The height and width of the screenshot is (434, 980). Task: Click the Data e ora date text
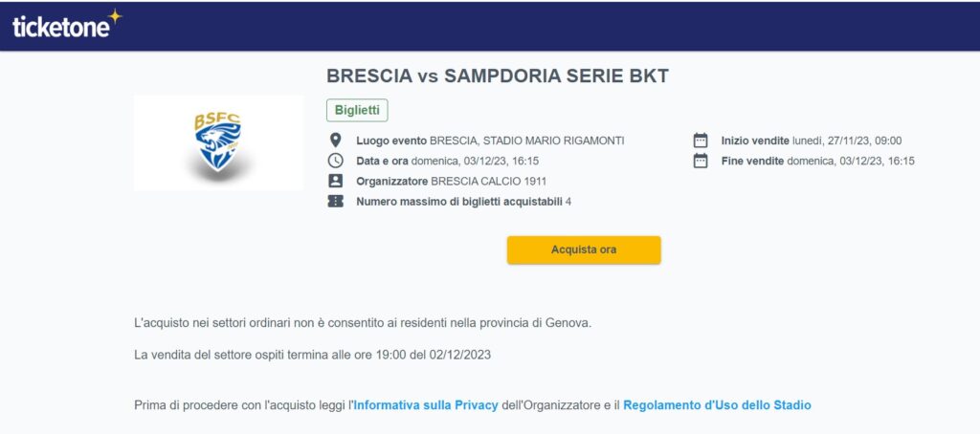pyautogui.click(x=448, y=162)
